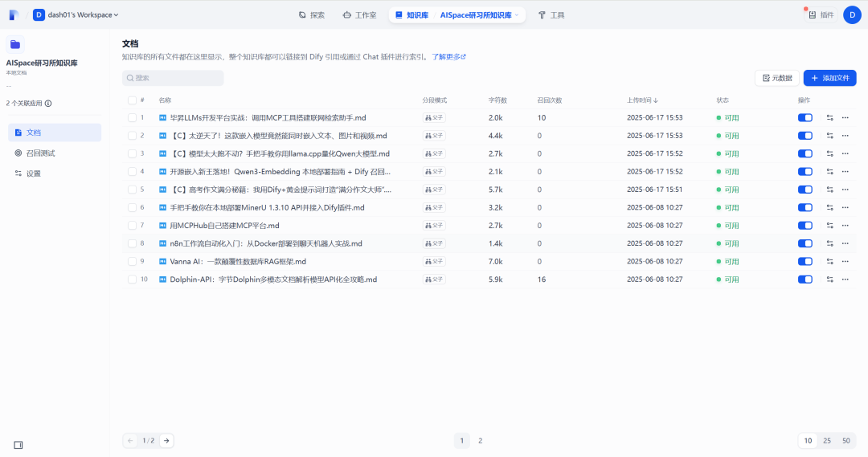The image size is (868, 457).
Task: Disable the Qwen3-Embedding document toggle
Action: [805, 172]
